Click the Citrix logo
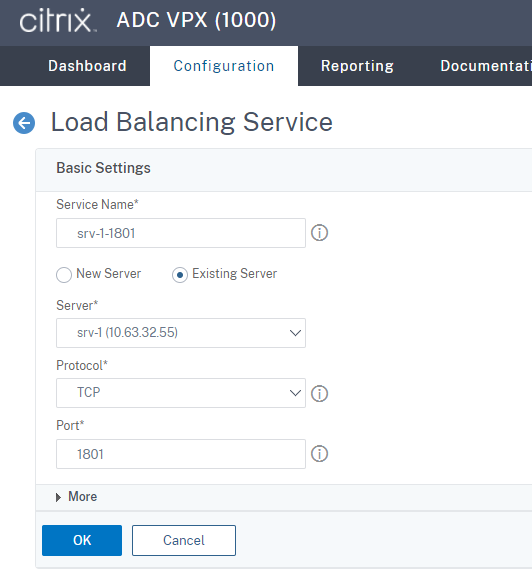 point(57,20)
